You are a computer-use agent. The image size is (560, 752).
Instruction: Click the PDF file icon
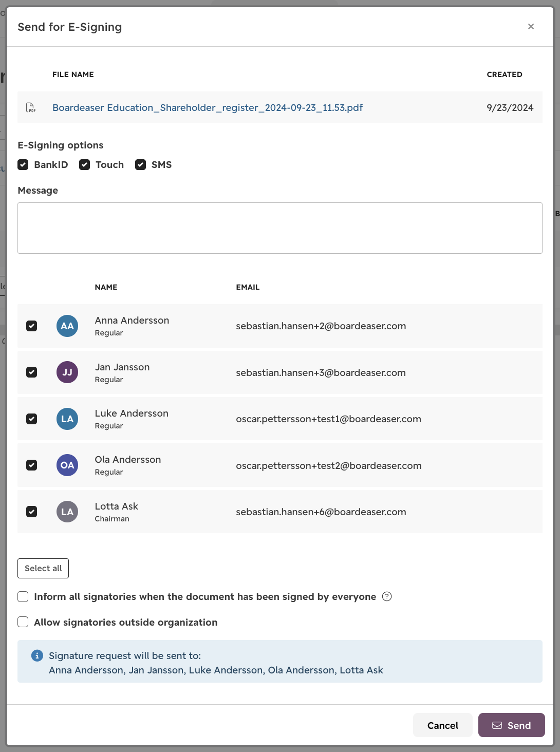click(x=31, y=107)
